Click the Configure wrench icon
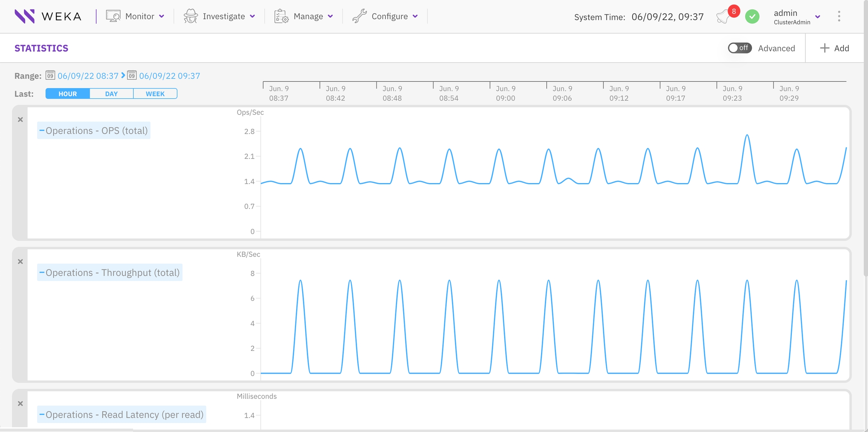The image size is (868, 432). [359, 16]
